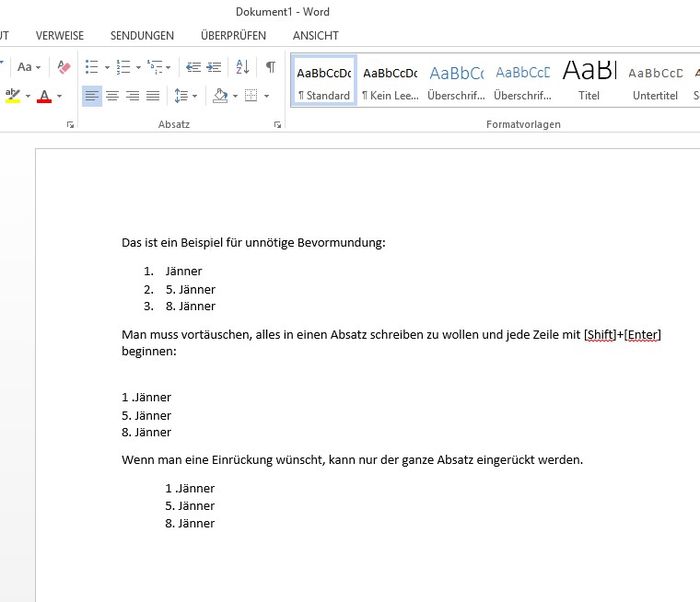Viewport: 700px width, 602px height.
Task: Click the Aa change case button
Action: coord(25,67)
